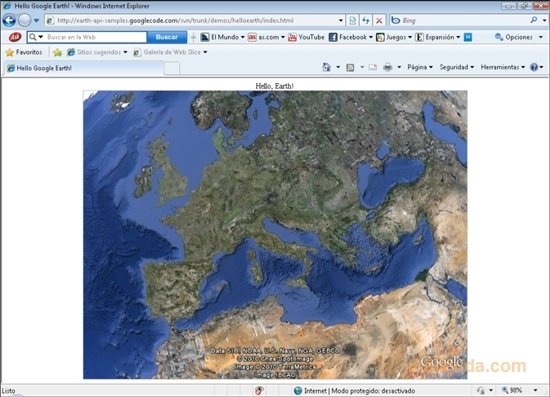Click the Stop loading red X icon
This screenshot has width=550, height=397.
379,21
